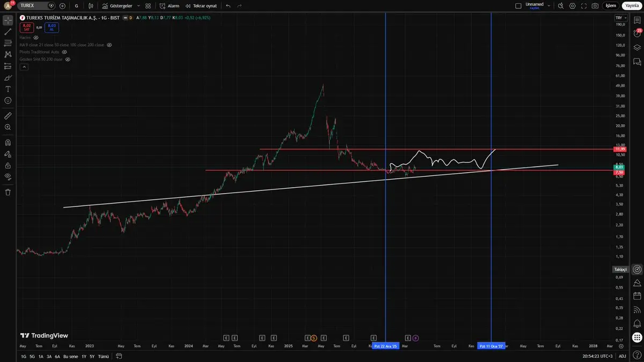Enter fullscreen mode
This screenshot has width=644, height=362.
pos(584,5)
